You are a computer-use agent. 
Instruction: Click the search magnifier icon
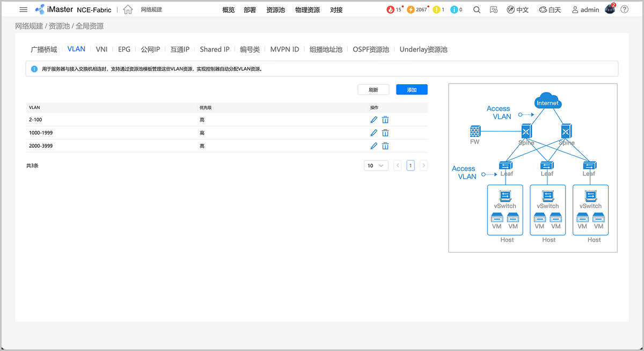tap(477, 10)
